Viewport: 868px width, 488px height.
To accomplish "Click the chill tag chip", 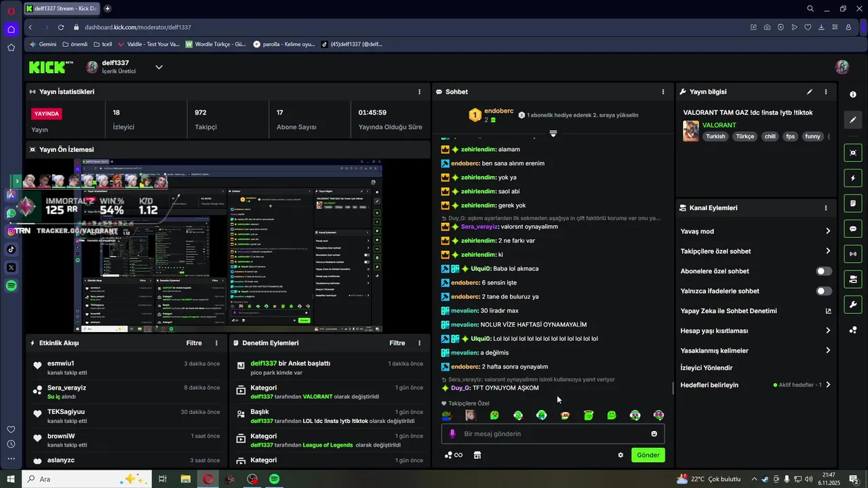I will (770, 136).
